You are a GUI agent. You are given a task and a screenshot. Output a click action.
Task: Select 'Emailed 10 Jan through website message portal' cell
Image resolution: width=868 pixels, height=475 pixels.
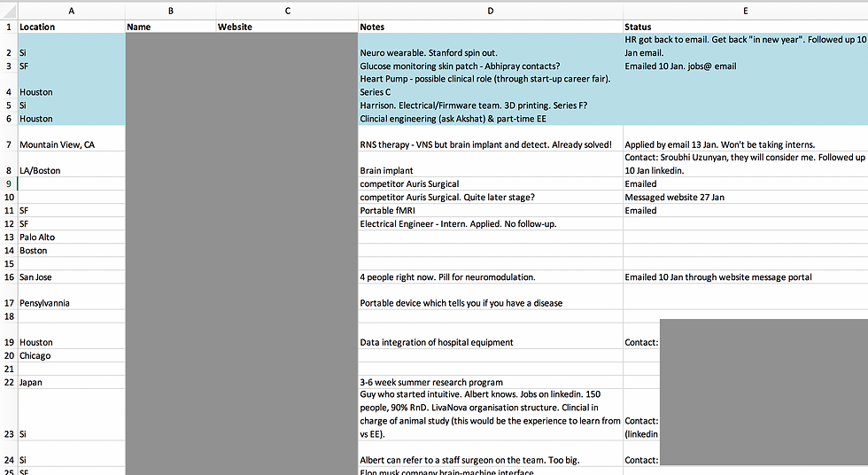point(745,276)
